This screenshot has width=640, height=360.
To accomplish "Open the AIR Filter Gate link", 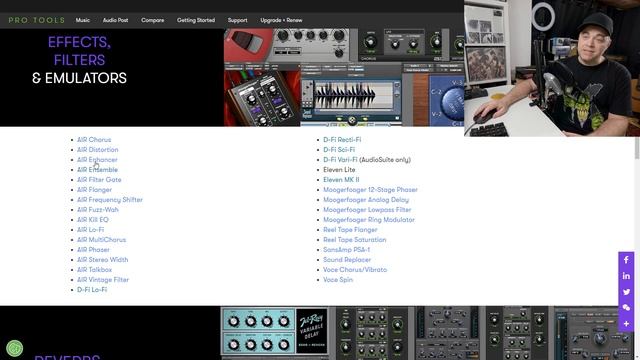I will (x=99, y=180).
